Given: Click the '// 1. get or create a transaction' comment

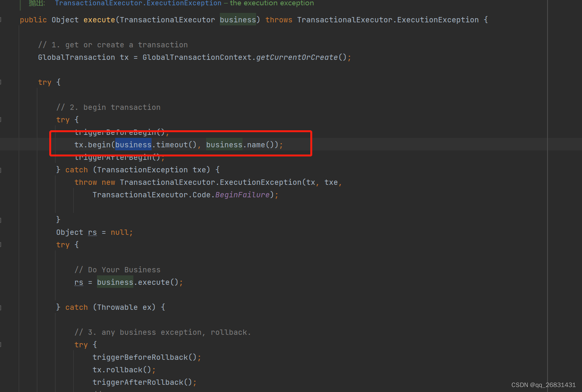Looking at the screenshot, I should click(113, 45).
